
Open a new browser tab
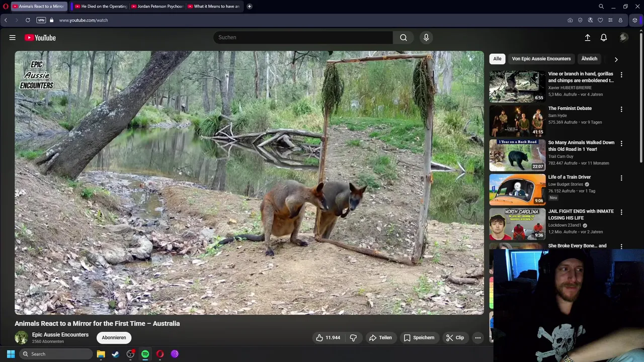(249, 7)
